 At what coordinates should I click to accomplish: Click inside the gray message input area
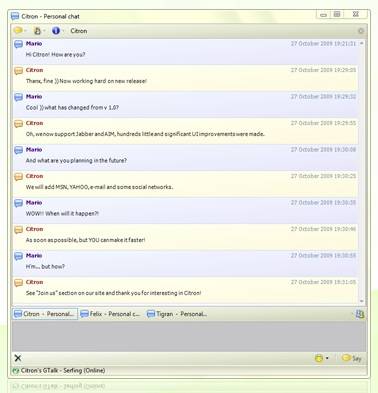point(189,336)
